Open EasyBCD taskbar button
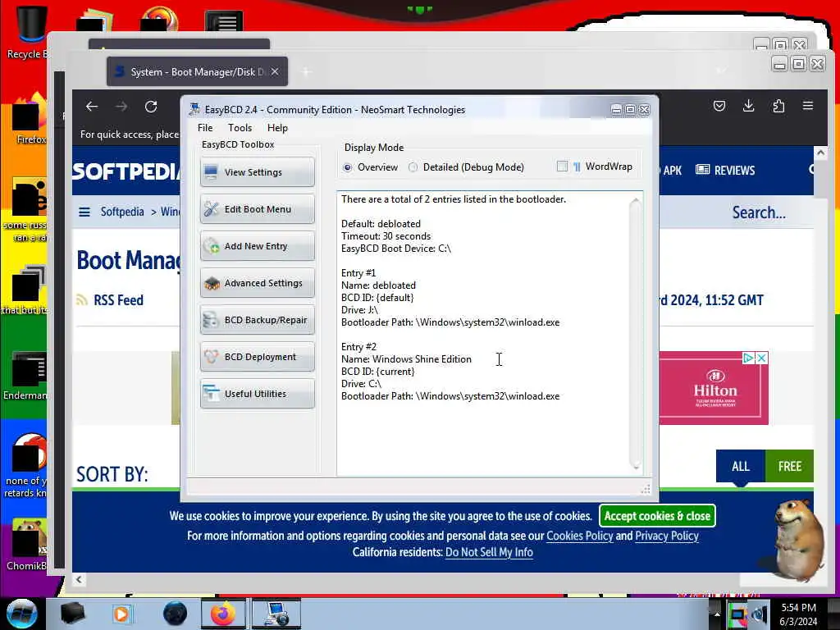 click(x=276, y=614)
